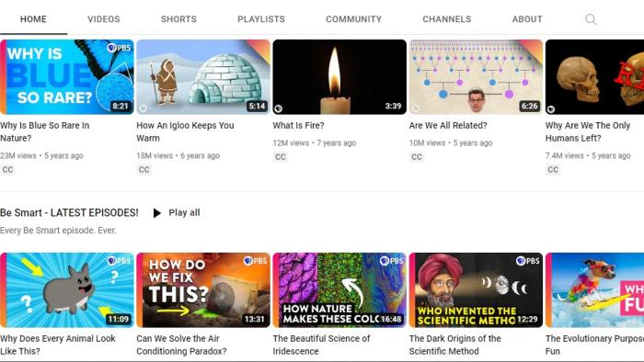Click the 16:48 duration badge

tap(391, 320)
